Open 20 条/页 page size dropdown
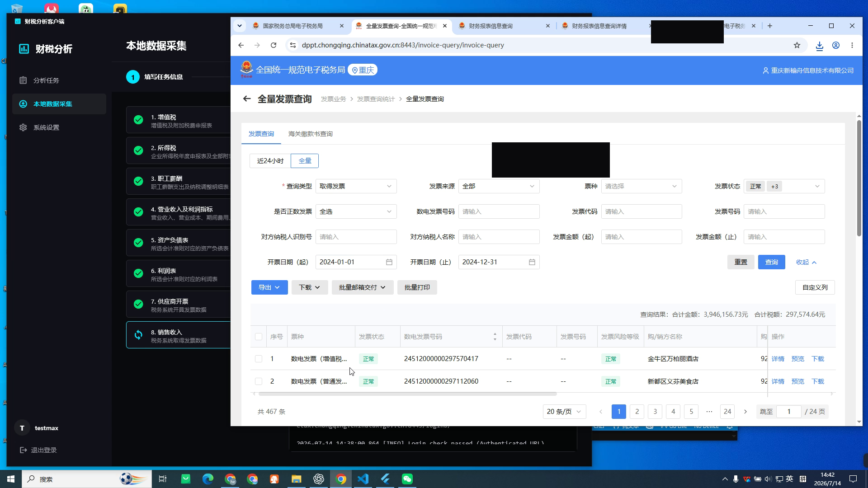Screen dimensions: 868x488 (x=565, y=412)
